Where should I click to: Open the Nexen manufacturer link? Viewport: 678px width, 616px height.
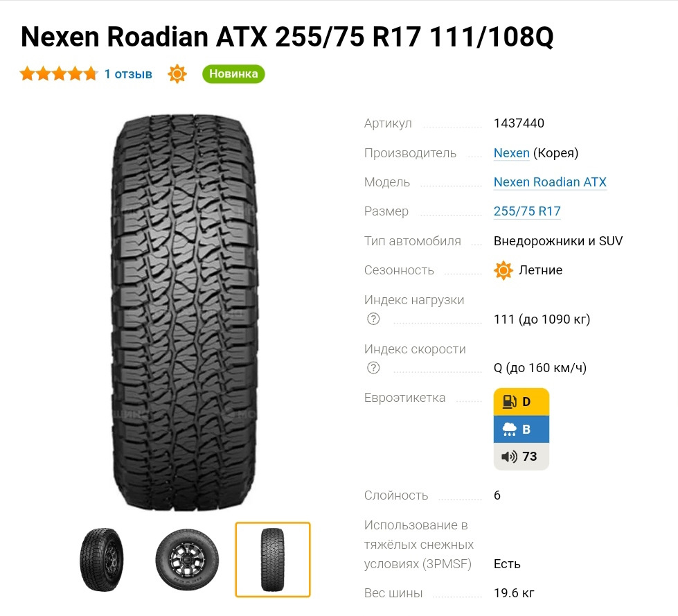pos(512,153)
